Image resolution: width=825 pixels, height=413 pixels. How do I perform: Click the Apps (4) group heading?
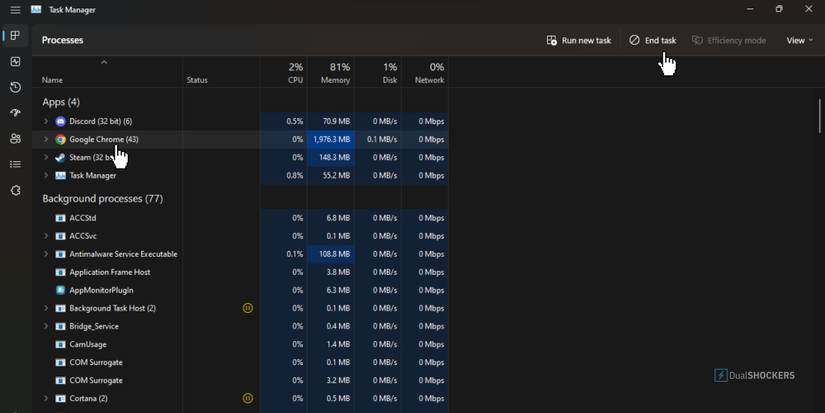(x=61, y=102)
